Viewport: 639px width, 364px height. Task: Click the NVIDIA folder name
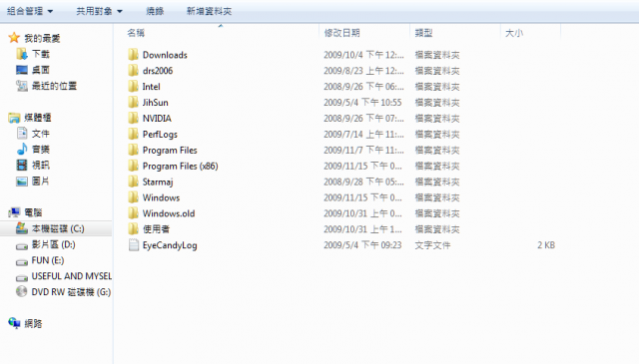tap(157, 118)
